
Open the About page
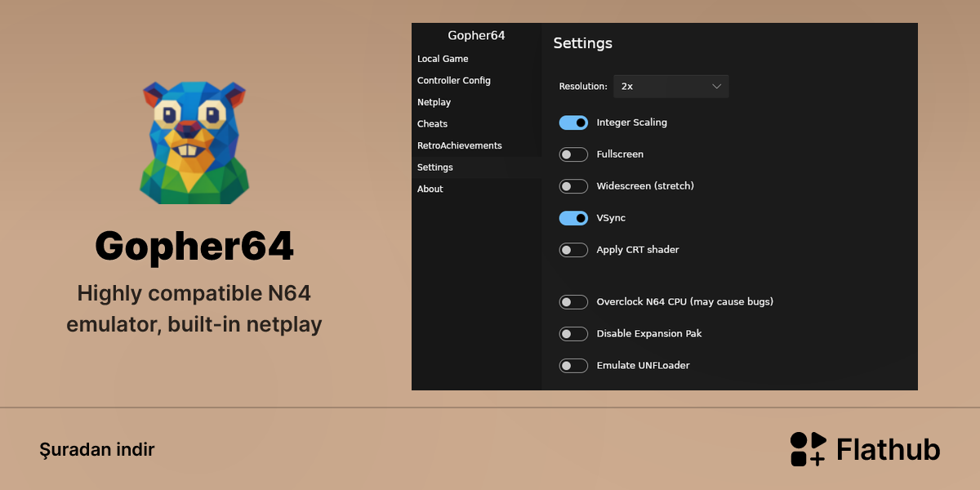click(477, 189)
